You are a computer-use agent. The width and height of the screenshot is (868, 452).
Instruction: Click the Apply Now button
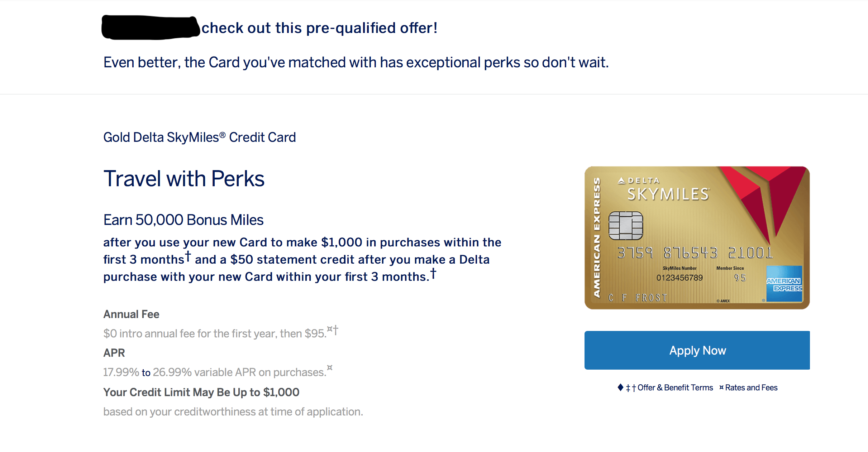(x=697, y=350)
